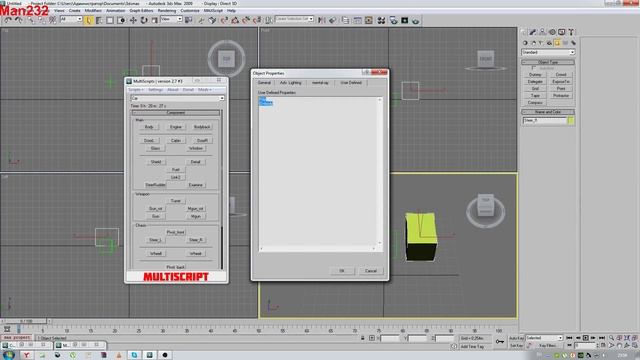Open the Schematic View

[x=369, y=20]
